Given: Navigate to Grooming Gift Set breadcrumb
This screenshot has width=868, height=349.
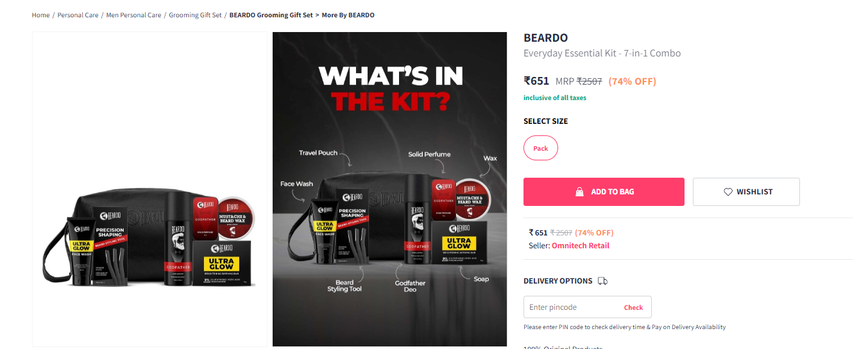Looking at the screenshot, I should tap(195, 15).
